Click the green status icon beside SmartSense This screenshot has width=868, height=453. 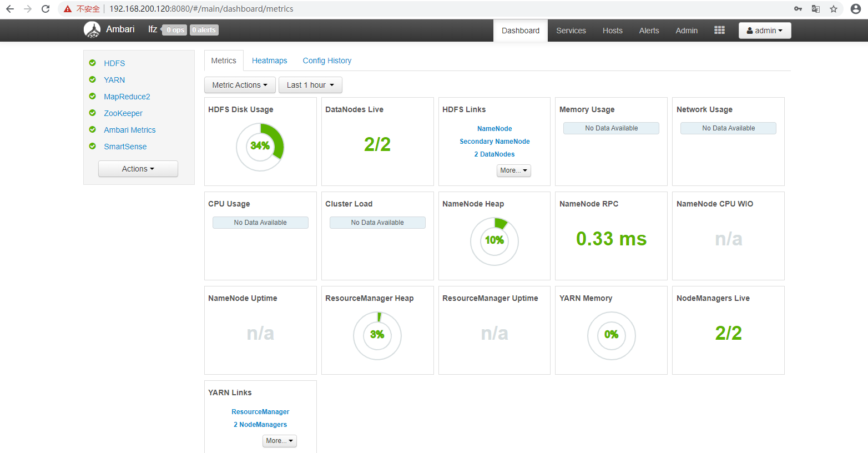[x=93, y=146]
